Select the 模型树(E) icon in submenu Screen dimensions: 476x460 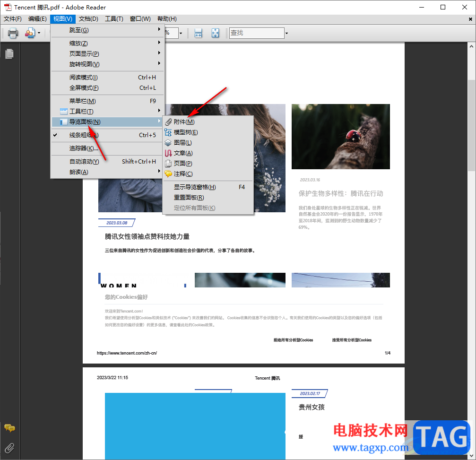[x=168, y=132]
